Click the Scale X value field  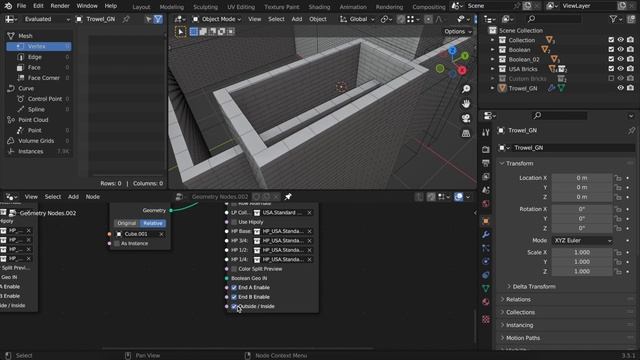click(x=582, y=252)
